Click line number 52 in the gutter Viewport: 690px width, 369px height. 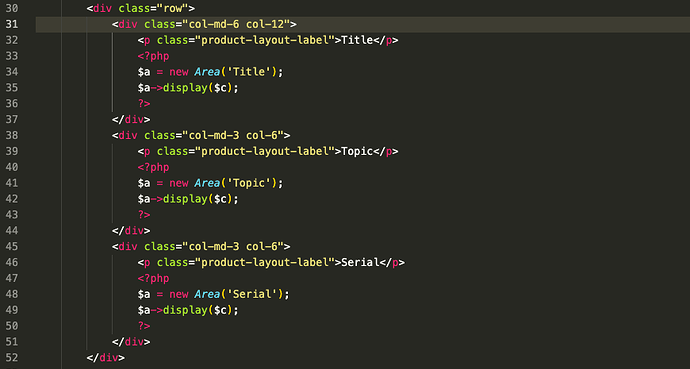click(x=11, y=358)
